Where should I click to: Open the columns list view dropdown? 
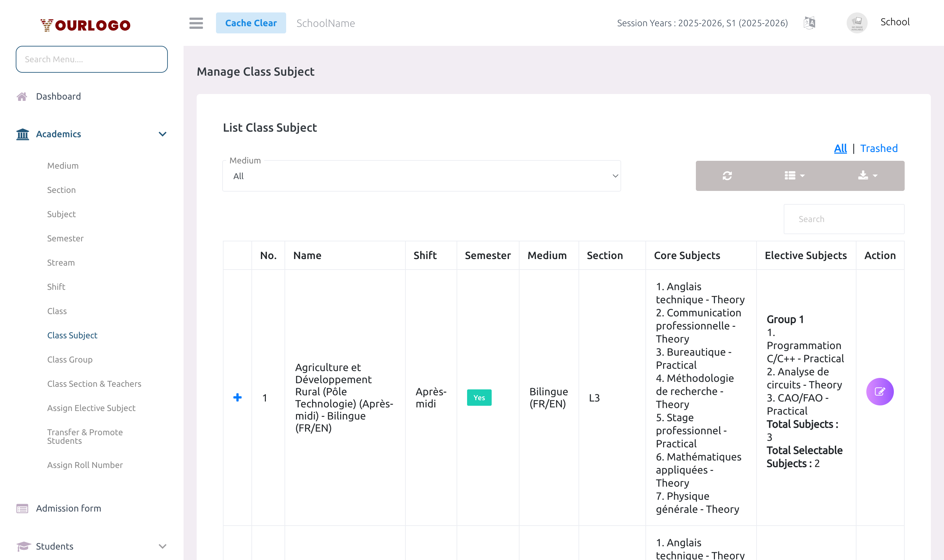click(795, 176)
